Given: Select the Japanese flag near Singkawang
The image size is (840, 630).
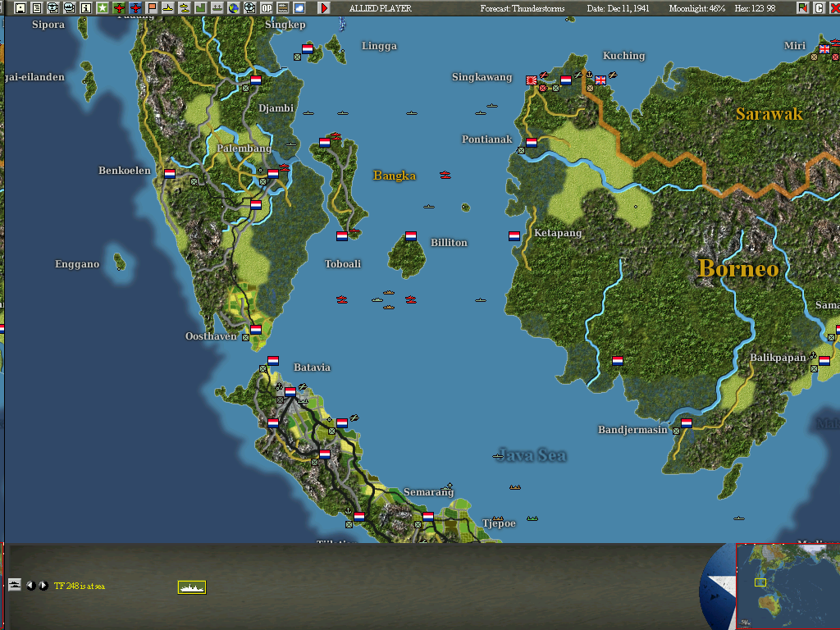Looking at the screenshot, I should click(x=532, y=81).
